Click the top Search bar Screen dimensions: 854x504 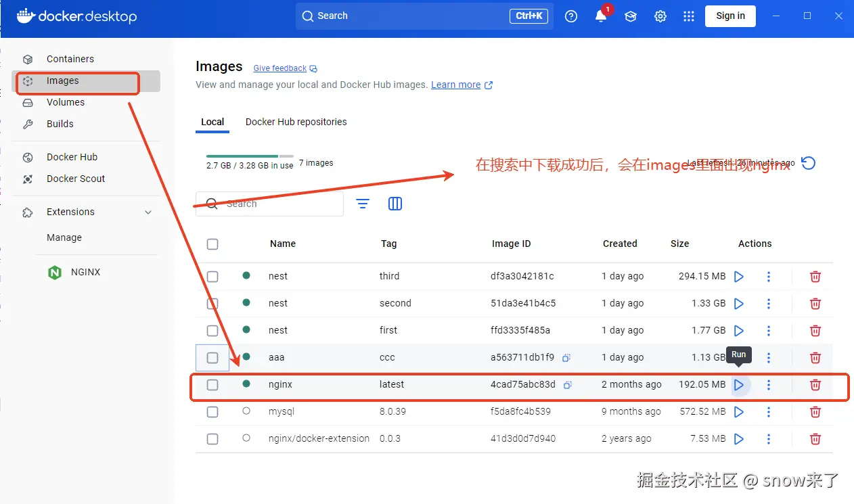pos(424,16)
